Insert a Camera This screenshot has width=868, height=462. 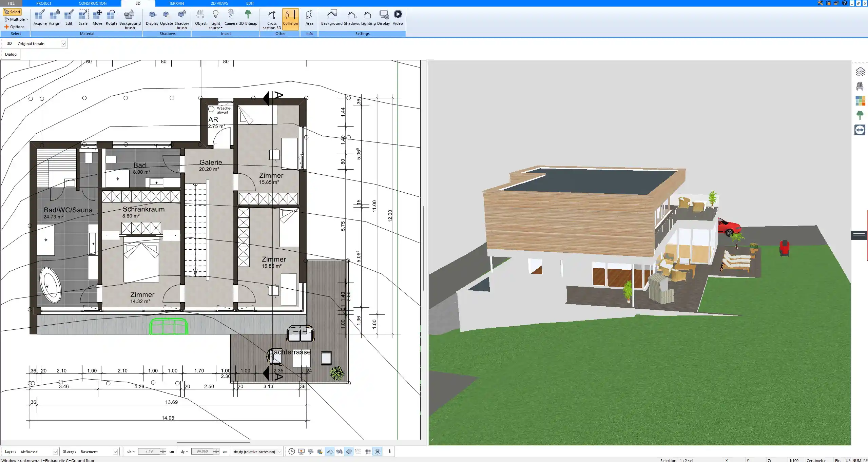pyautogui.click(x=231, y=18)
